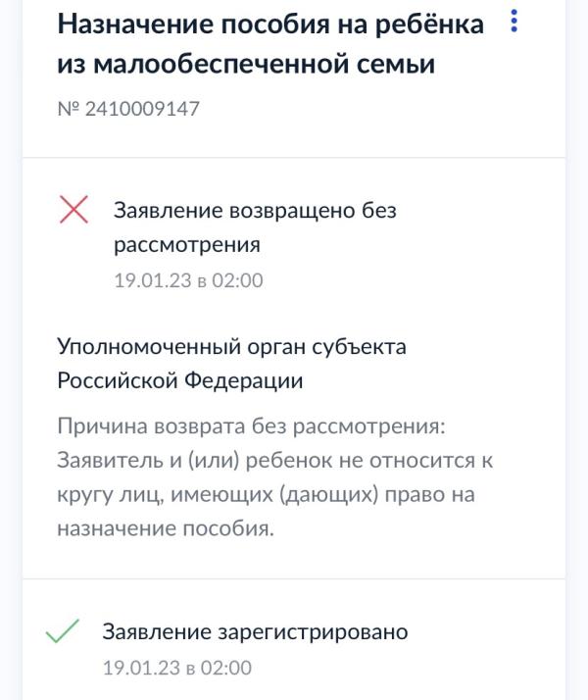Click the 'Российской Федерации' heading line
This screenshot has height=700, width=588.
point(180,380)
